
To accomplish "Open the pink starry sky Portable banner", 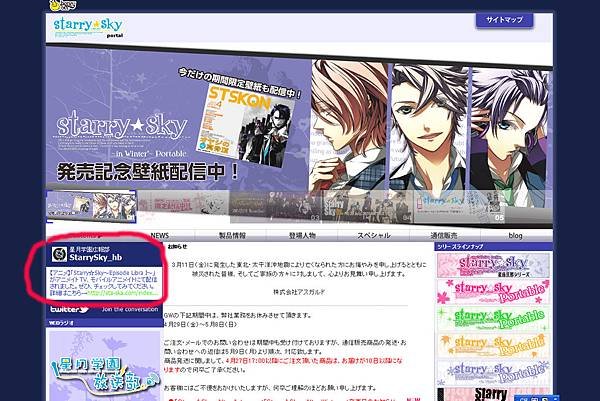I will [x=493, y=292].
